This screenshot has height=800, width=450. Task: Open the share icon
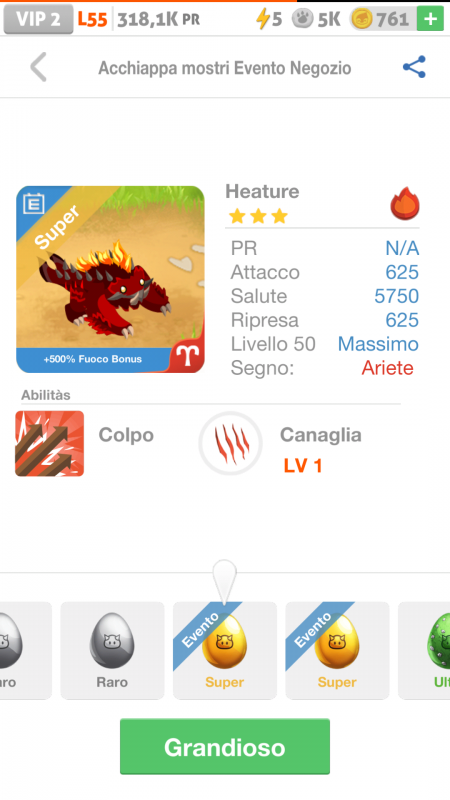(414, 67)
